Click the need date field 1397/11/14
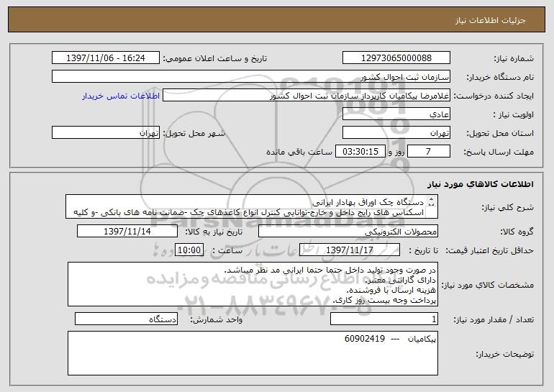This screenshot has width=554, height=392. click(127, 232)
